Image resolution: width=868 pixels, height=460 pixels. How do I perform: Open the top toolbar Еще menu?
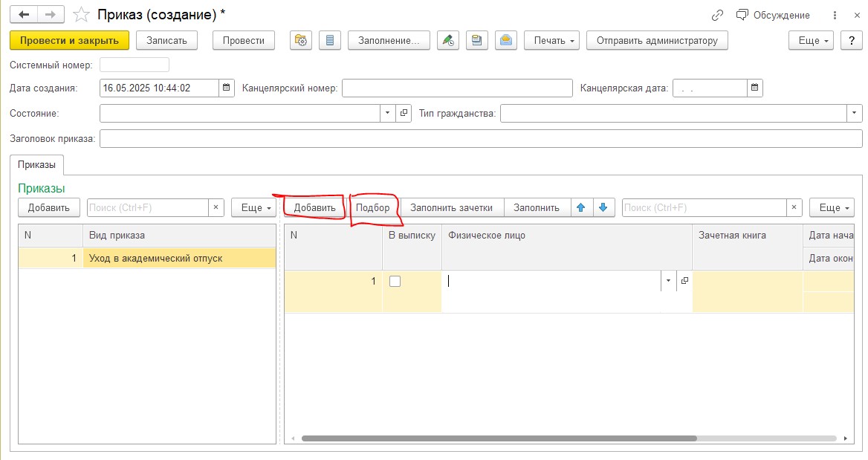click(811, 40)
